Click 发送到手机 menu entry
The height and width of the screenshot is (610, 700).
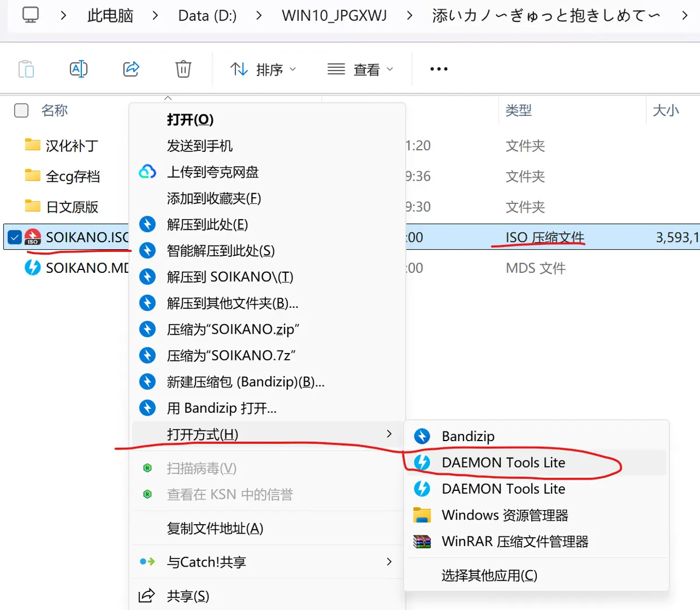(268, 146)
